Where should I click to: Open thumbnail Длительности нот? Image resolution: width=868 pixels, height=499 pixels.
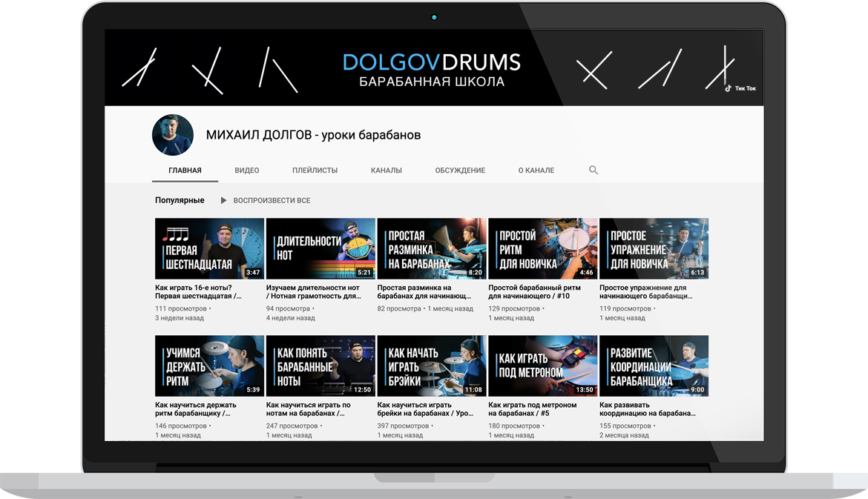[320, 248]
